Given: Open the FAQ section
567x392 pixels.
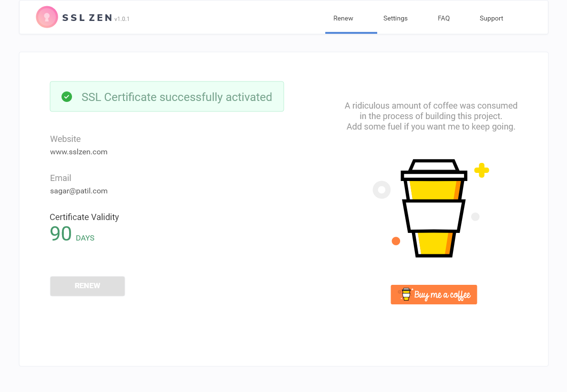Looking at the screenshot, I should pyautogui.click(x=443, y=18).
